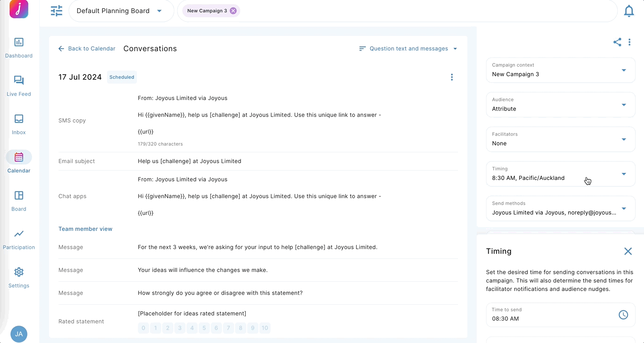Click the Team member view link
644x343 pixels.
86,229
